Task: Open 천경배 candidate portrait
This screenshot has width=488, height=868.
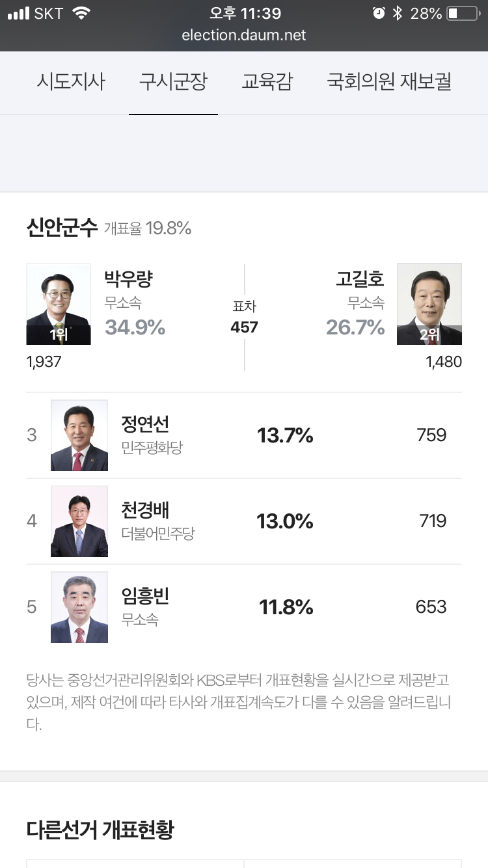Action: click(79, 521)
